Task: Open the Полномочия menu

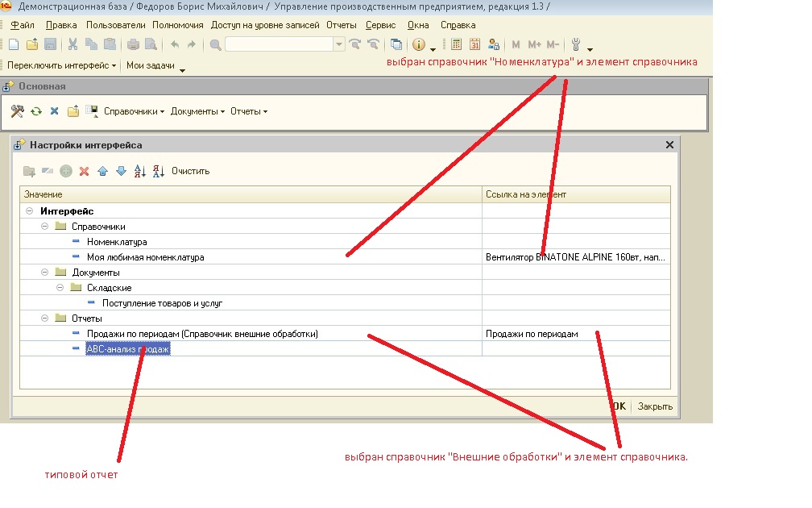Action: click(x=177, y=25)
